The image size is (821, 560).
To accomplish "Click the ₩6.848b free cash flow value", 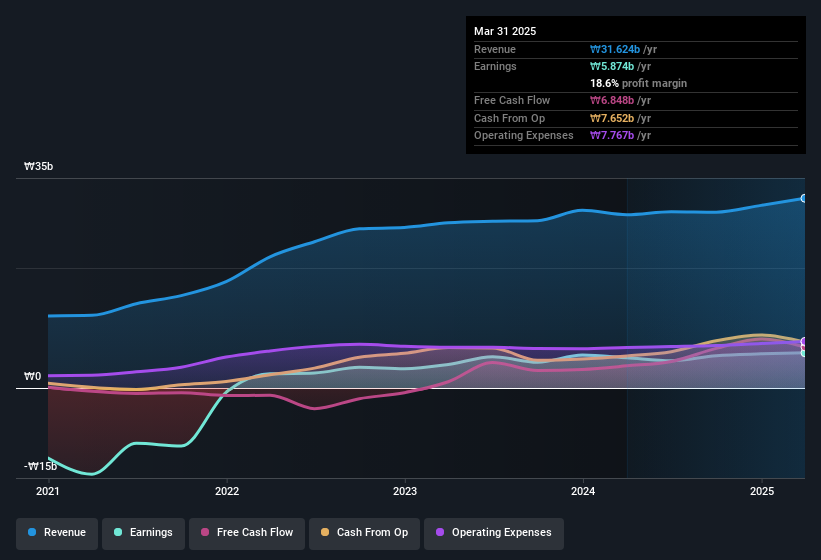I will [x=612, y=100].
